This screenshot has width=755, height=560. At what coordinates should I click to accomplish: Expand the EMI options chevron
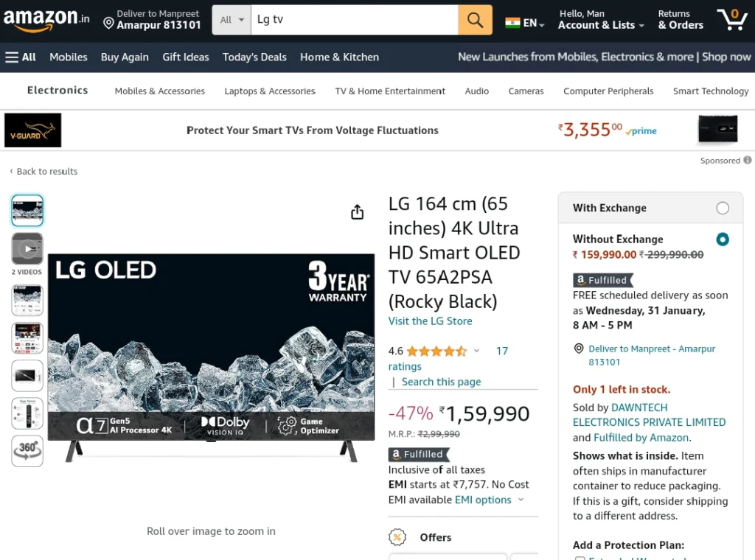coord(521,500)
